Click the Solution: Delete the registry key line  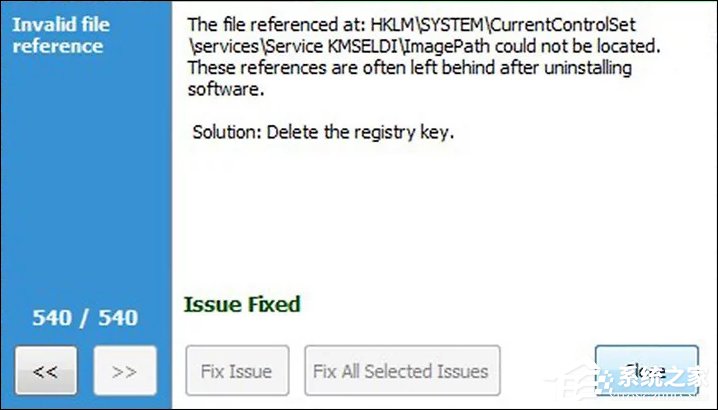pyautogui.click(x=323, y=132)
